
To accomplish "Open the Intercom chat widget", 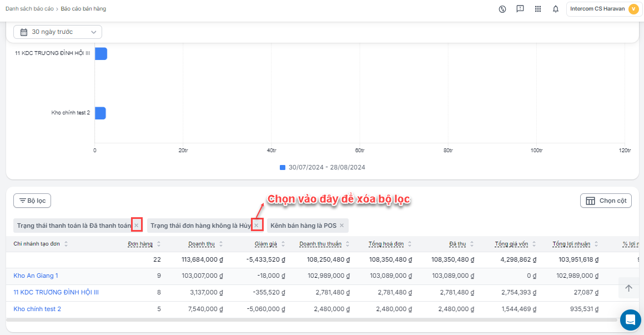I will [x=630, y=320].
